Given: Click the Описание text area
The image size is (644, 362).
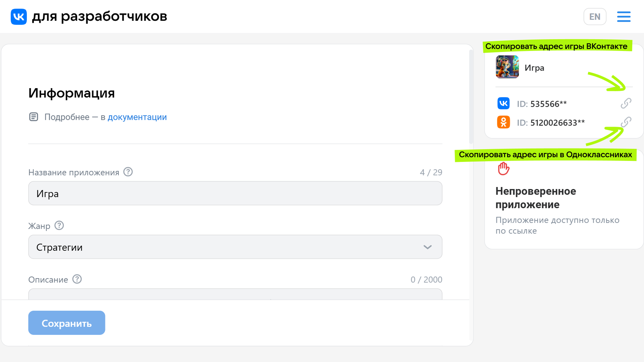Looking at the screenshot, I should (235, 294).
